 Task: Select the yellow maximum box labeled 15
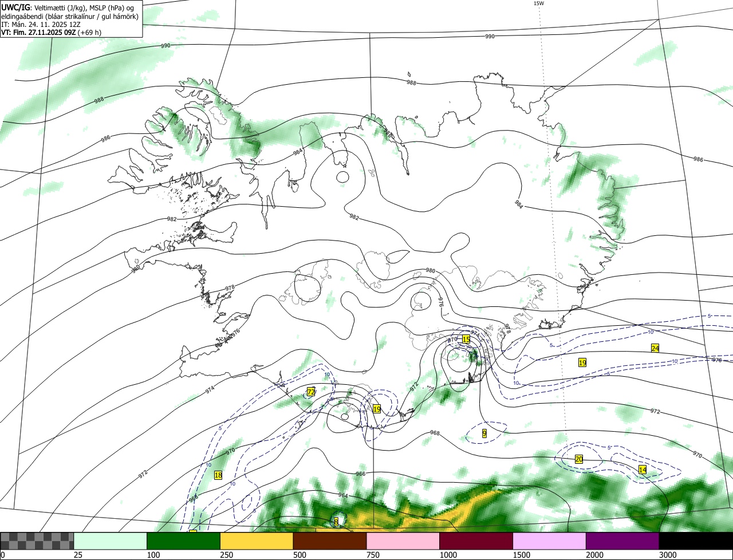point(466,340)
